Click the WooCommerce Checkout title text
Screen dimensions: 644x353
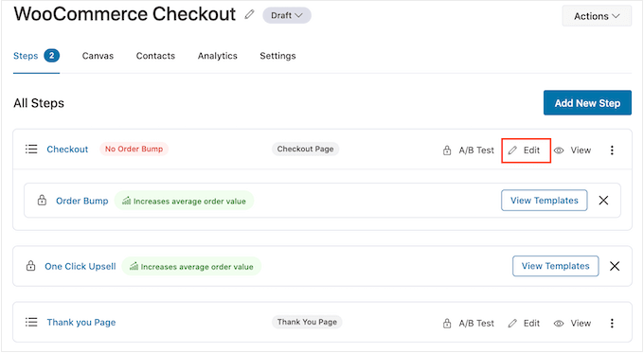[x=125, y=14]
